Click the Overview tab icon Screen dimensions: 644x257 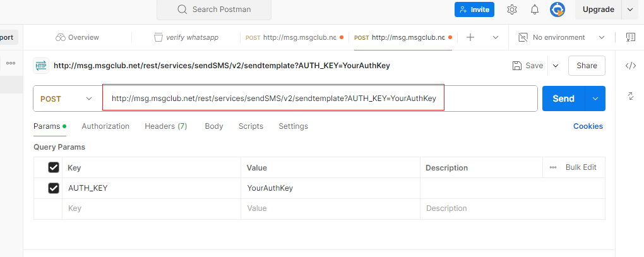tap(61, 37)
